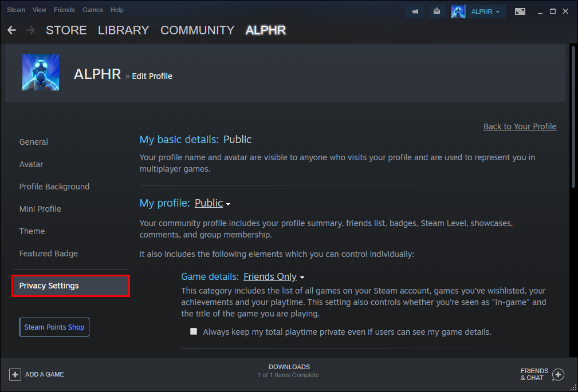This screenshot has width=578, height=392.
Task: Go back with the left arrow
Action: pos(12,30)
